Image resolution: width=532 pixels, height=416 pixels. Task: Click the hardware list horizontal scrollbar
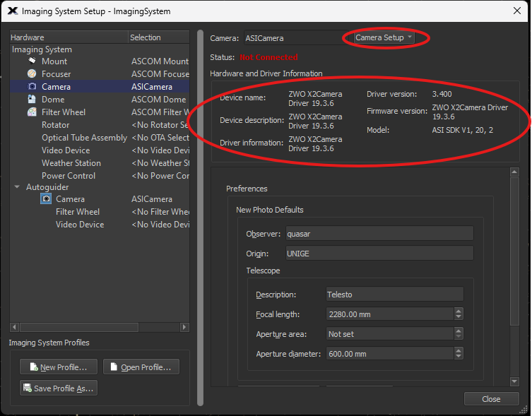99,327
